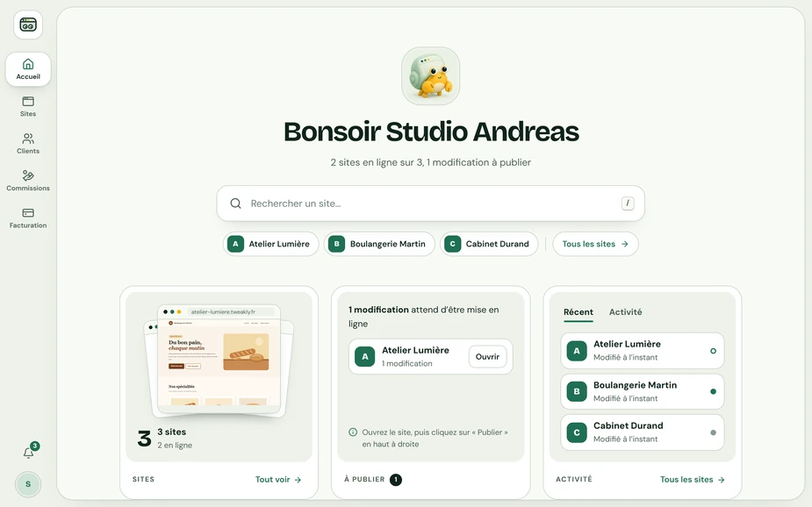Open the Clients section in sidebar

[28, 143]
